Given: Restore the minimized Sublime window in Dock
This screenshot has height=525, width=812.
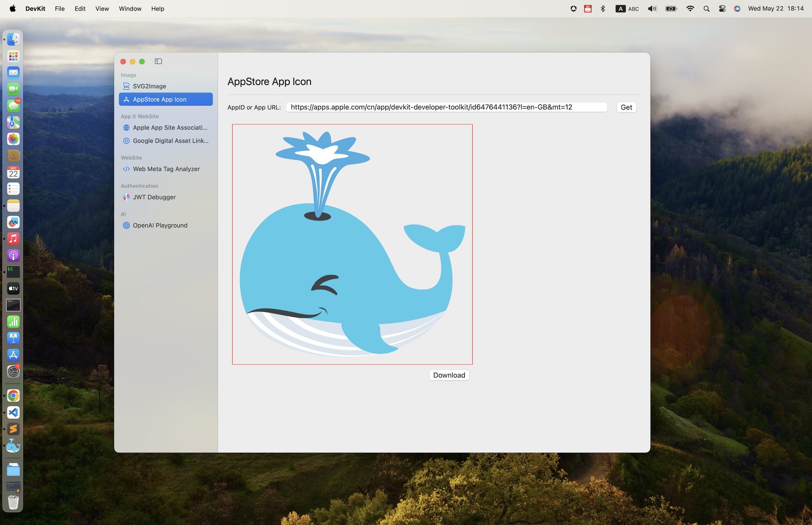Looking at the screenshot, I should [x=13, y=487].
